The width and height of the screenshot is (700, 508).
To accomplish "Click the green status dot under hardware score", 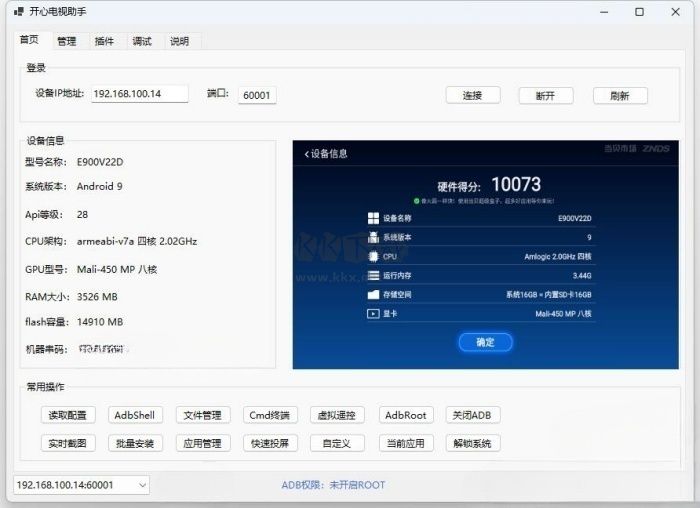I will coord(416,201).
